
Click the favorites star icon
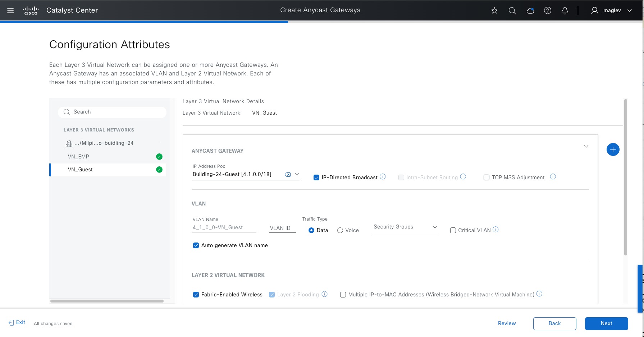(x=494, y=11)
